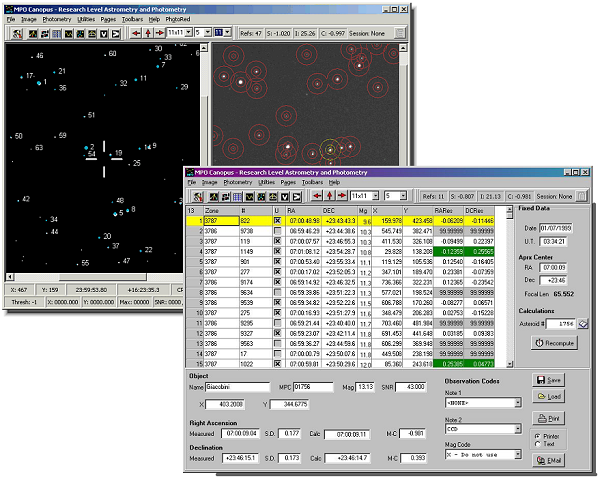Open the 5 dropdown in back window toolbar
Viewport: 600px width, 481px height.
click(x=208, y=33)
